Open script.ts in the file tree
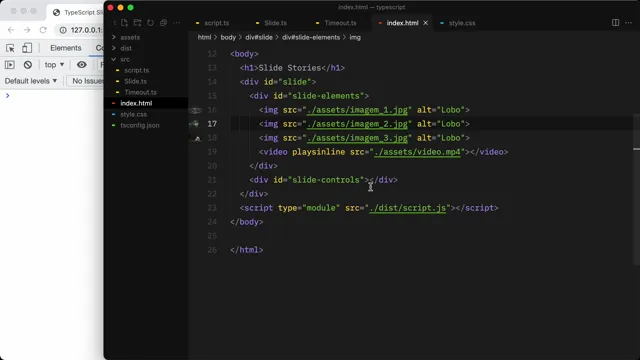This screenshot has height=360, width=640. pyautogui.click(x=137, y=70)
